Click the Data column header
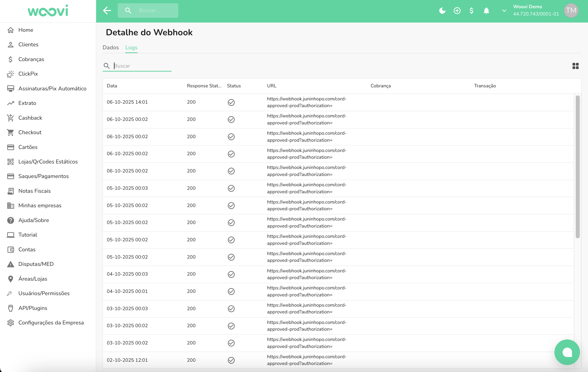588x372 pixels. coord(112,86)
